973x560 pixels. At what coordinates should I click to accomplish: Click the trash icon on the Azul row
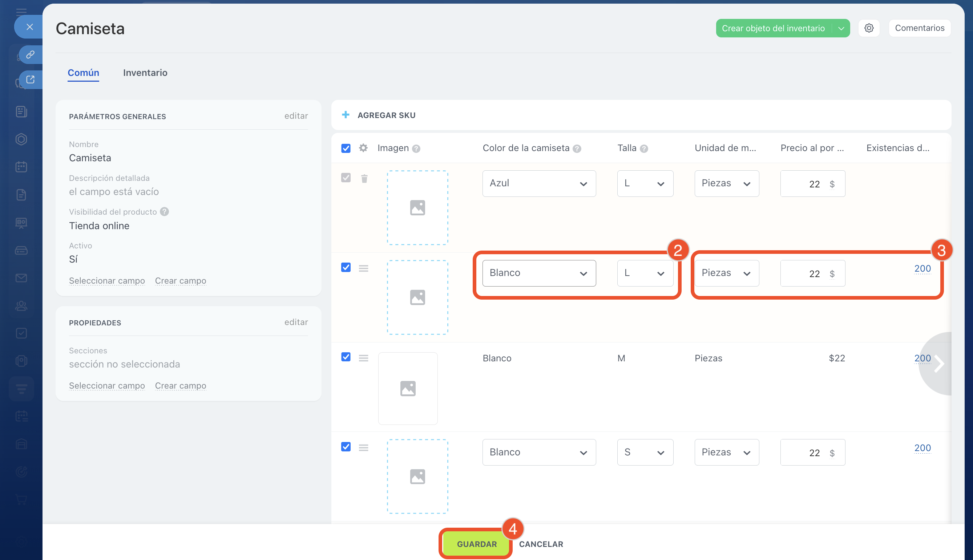click(x=364, y=178)
